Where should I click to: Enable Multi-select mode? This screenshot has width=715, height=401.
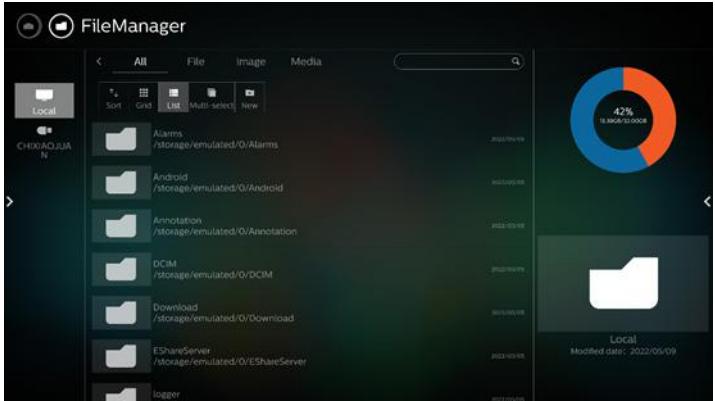[212, 98]
